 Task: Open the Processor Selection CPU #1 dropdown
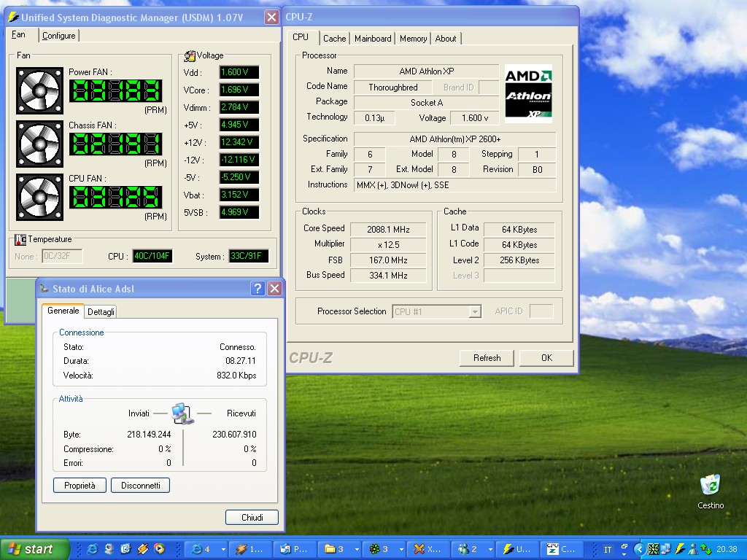474,312
